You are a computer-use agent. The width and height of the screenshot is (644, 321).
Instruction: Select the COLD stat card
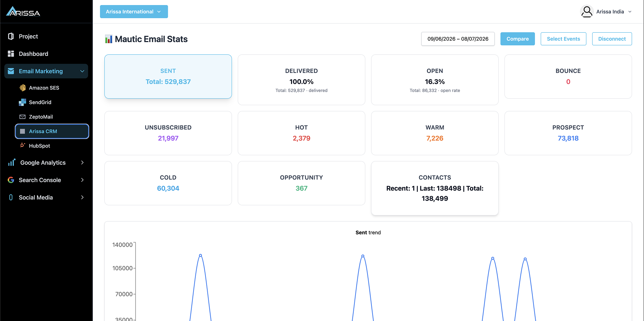[x=168, y=183]
